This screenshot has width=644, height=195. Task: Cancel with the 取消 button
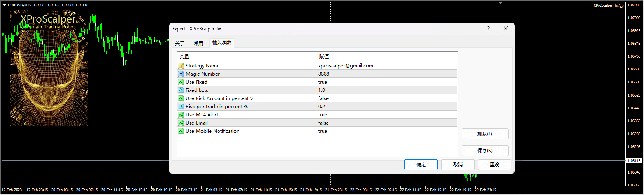pos(458,165)
